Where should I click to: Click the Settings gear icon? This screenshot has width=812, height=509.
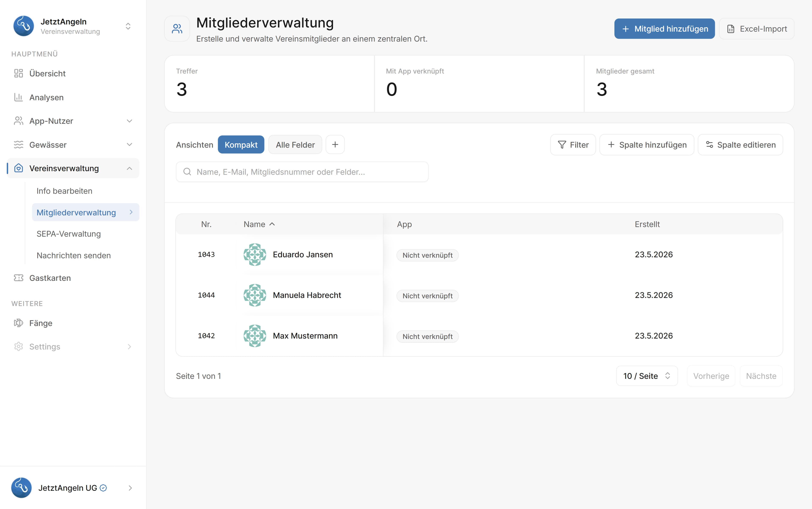pyautogui.click(x=18, y=346)
